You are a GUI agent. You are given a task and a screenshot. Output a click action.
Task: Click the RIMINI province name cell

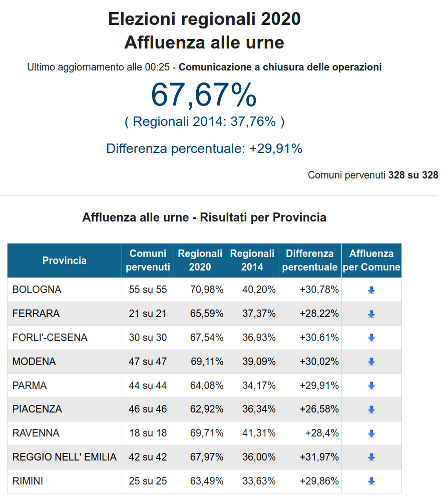tap(65, 481)
